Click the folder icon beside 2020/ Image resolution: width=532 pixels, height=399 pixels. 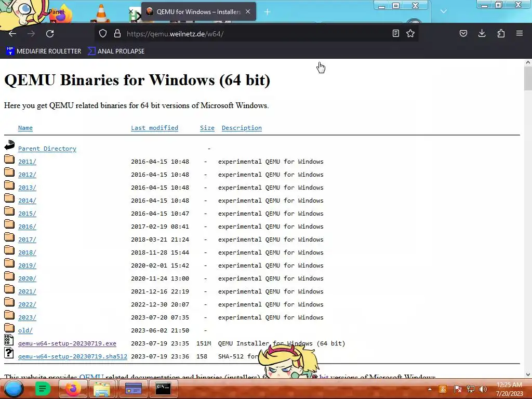9,276
